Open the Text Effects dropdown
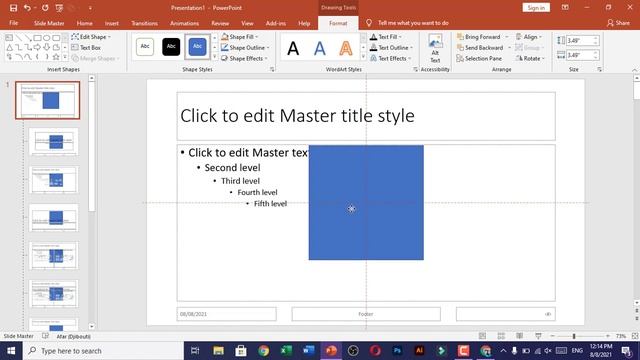The height and width of the screenshot is (360, 640). (x=390, y=58)
